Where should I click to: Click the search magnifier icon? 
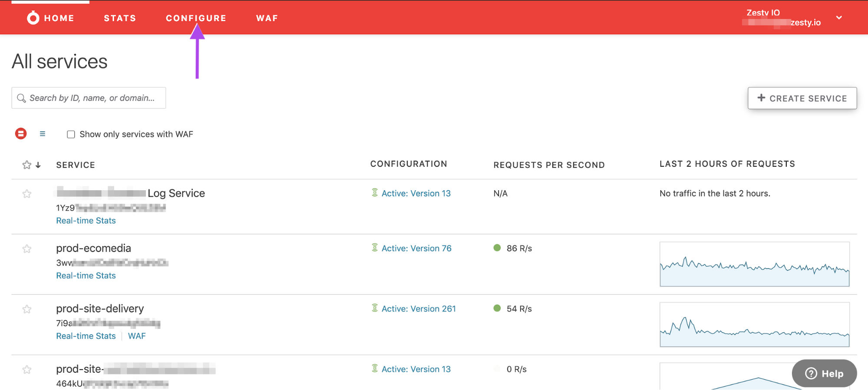[21, 98]
